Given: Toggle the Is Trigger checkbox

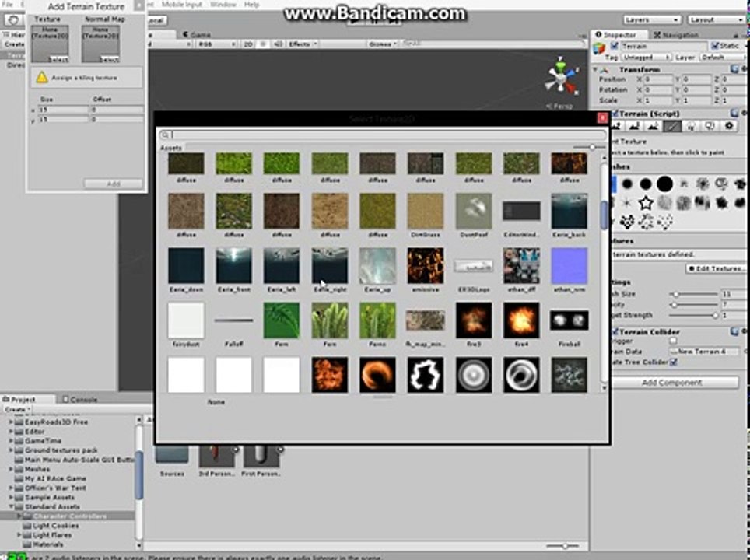Looking at the screenshot, I should coord(673,341).
